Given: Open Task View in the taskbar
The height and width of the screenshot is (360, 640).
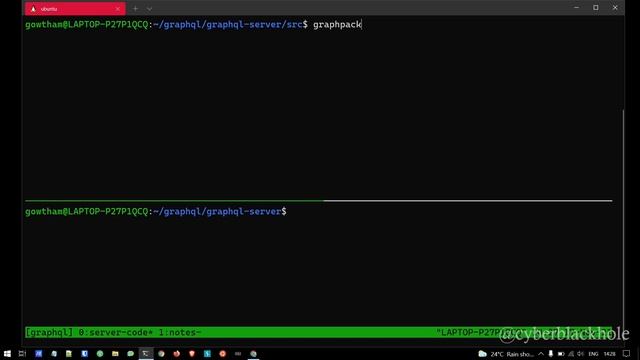Looking at the screenshot, I should (x=22, y=354).
